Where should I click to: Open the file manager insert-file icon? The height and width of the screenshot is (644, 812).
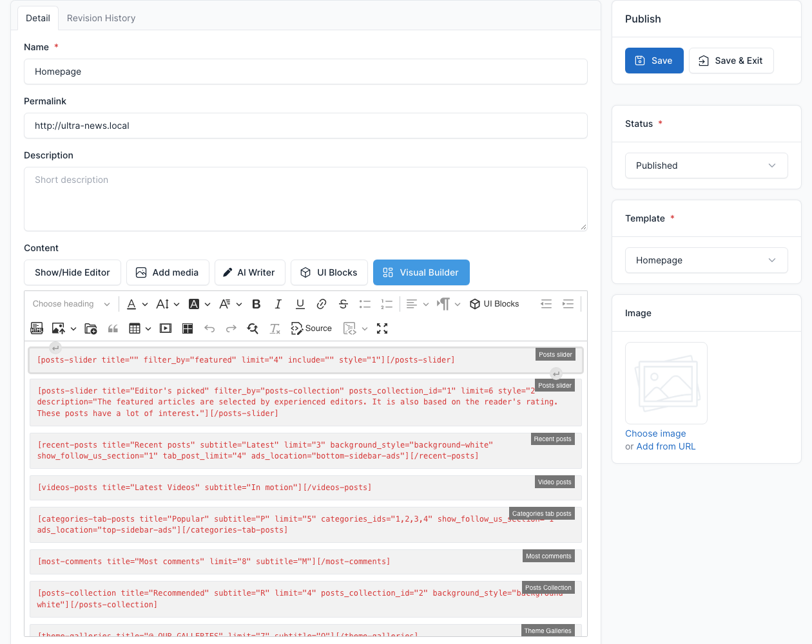pos(91,328)
